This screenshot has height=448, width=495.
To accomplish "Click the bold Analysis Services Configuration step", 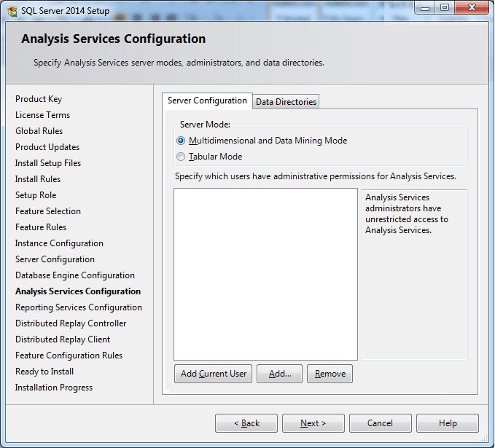I will pyautogui.click(x=78, y=291).
